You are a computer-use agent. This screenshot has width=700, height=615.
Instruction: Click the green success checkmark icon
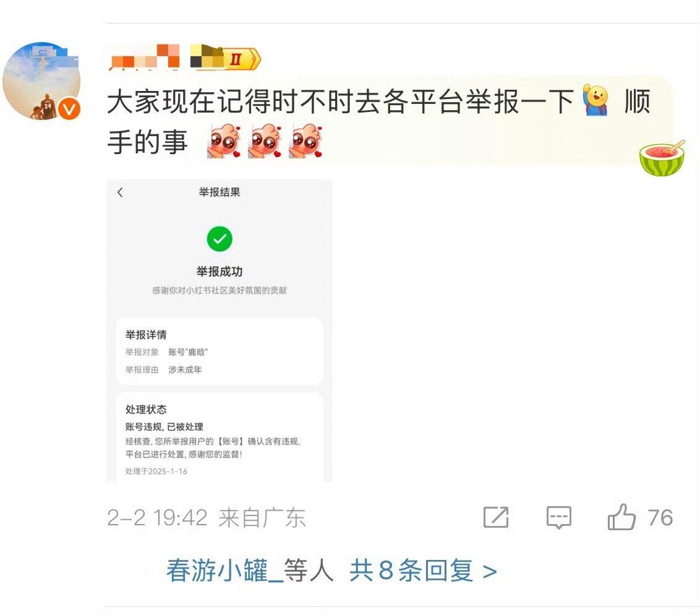point(220,239)
